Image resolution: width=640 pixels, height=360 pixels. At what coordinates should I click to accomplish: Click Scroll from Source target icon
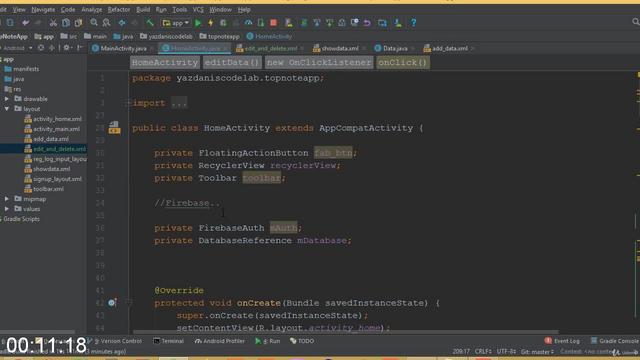tap(41, 48)
